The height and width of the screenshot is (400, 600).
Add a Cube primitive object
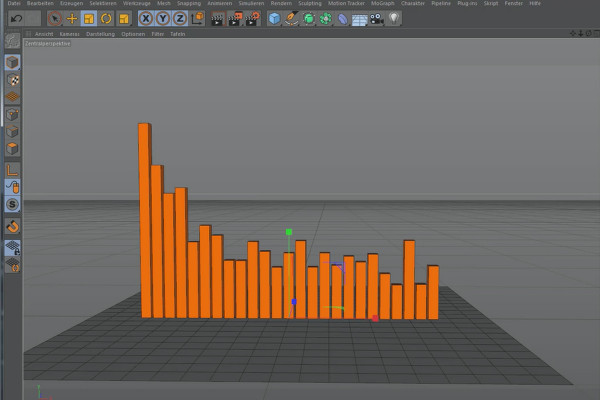(274, 18)
